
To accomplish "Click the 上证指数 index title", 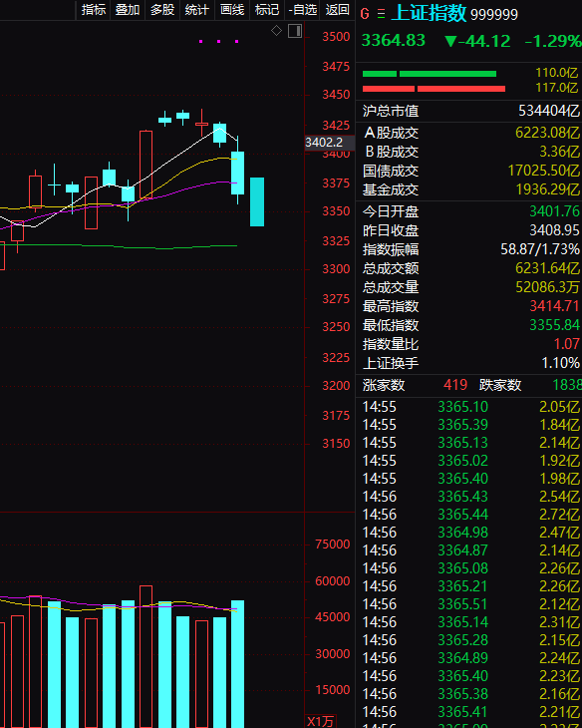I will [429, 13].
